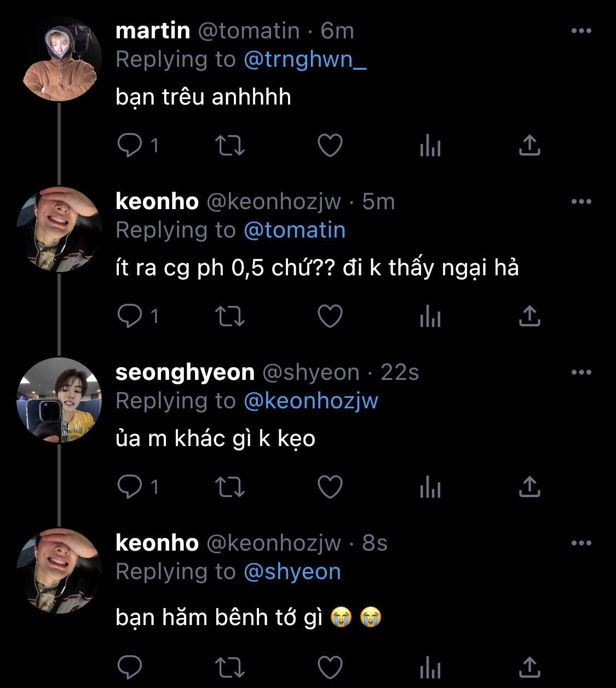Open more options for martin's tweet

point(581,31)
